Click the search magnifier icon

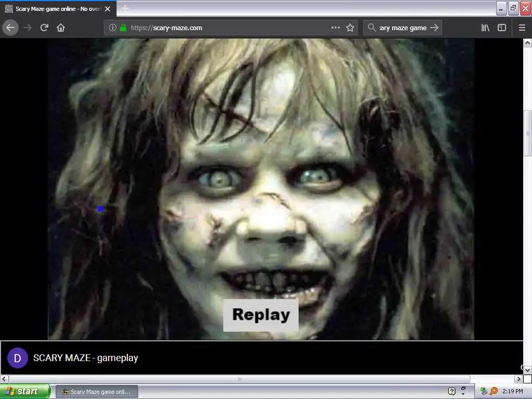tap(372, 28)
